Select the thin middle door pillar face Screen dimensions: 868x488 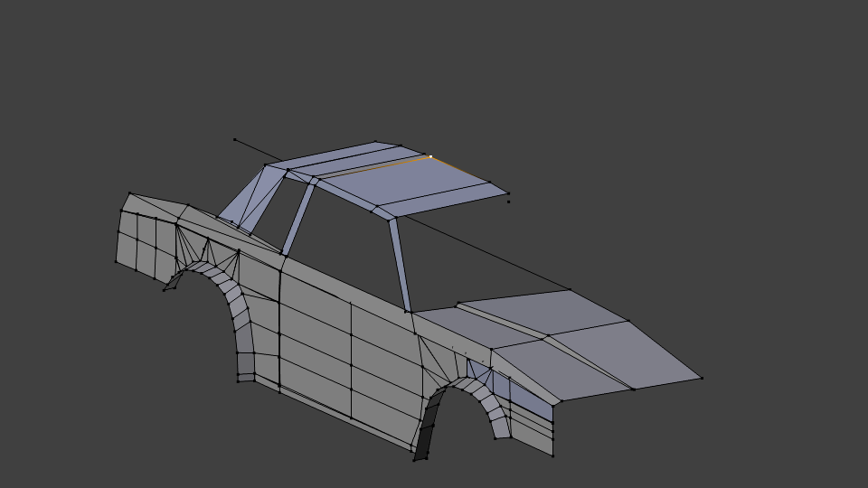pyautogui.click(x=299, y=219)
